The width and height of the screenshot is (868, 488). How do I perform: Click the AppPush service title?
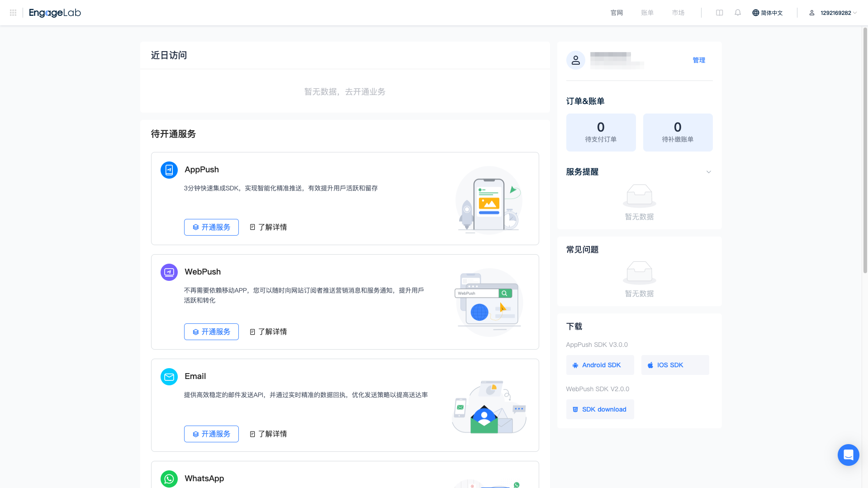tap(202, 170)
